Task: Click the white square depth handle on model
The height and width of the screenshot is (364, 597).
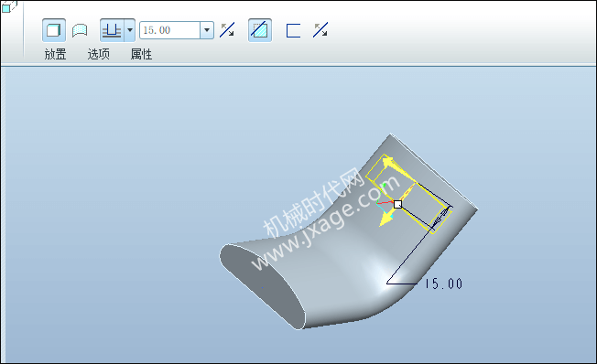Action: 398,204
